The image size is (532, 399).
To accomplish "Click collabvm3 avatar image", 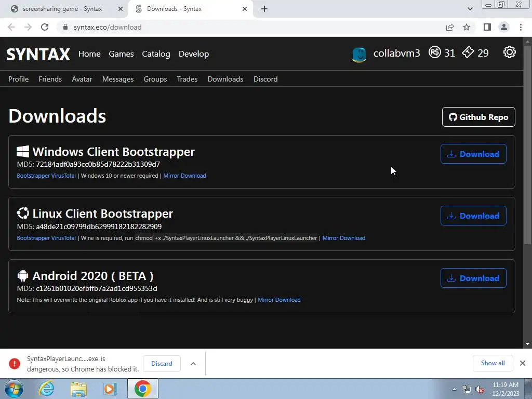I will point(359,54).
